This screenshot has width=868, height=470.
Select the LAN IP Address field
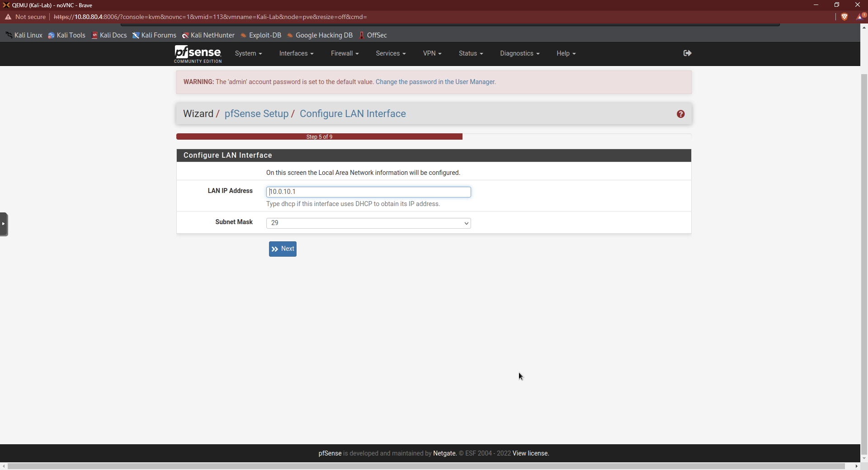(x=368, y=192)
